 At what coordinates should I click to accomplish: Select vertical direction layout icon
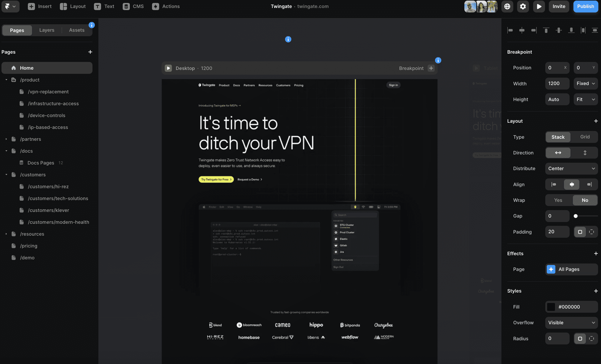[585, 152]
